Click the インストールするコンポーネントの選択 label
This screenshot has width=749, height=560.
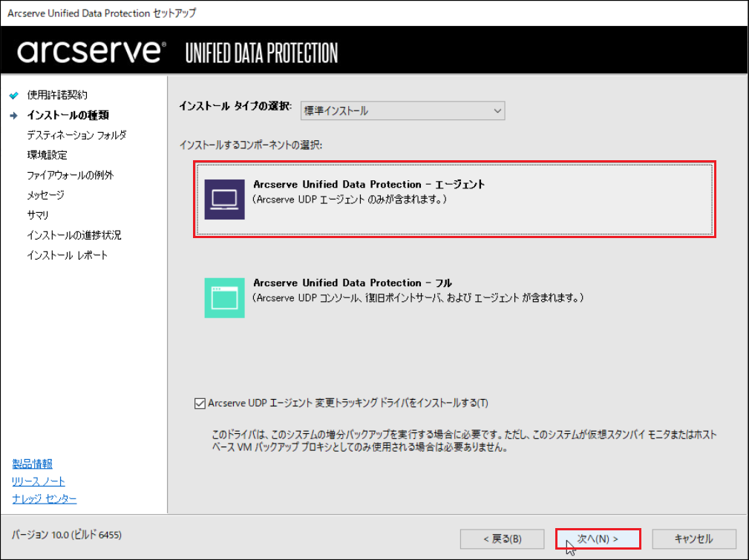click(x=251, y=145)
